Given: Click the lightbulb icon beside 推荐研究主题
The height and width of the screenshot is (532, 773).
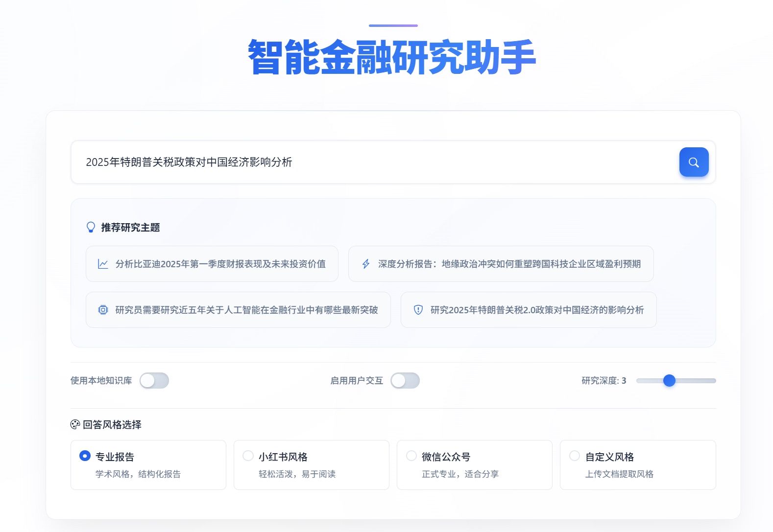Looking at the screenshot, I should 91,228.
